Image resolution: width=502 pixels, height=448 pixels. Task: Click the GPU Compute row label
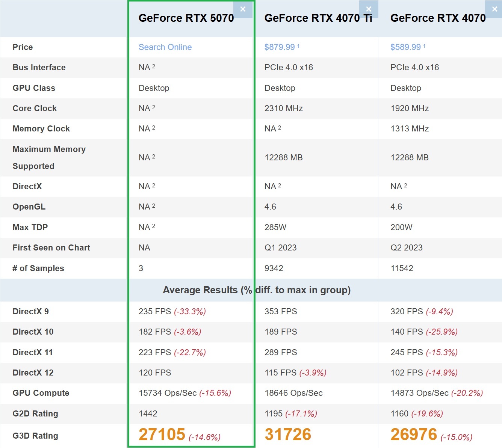(41, 393)
